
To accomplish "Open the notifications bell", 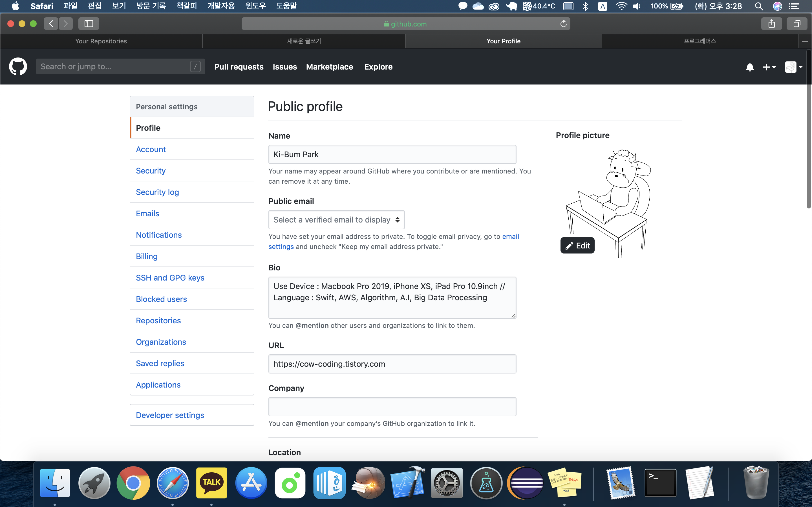I will pos(750,67).
